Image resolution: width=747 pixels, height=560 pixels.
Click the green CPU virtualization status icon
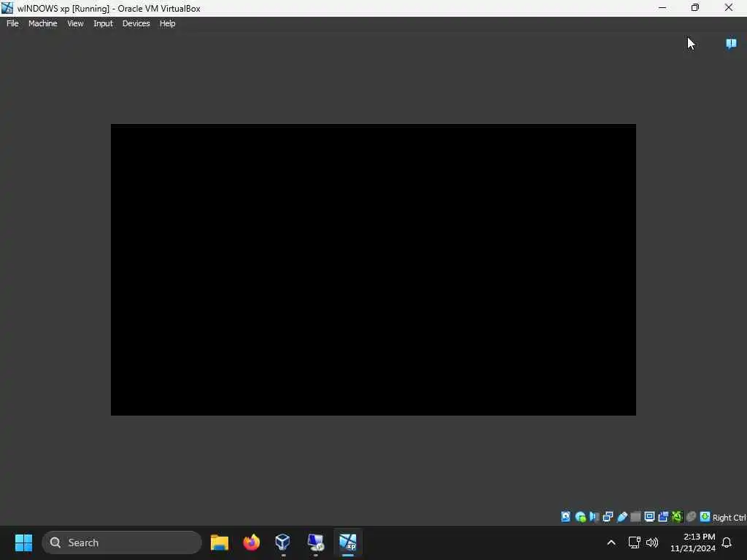pyautogui.click(x=677, y=517)
